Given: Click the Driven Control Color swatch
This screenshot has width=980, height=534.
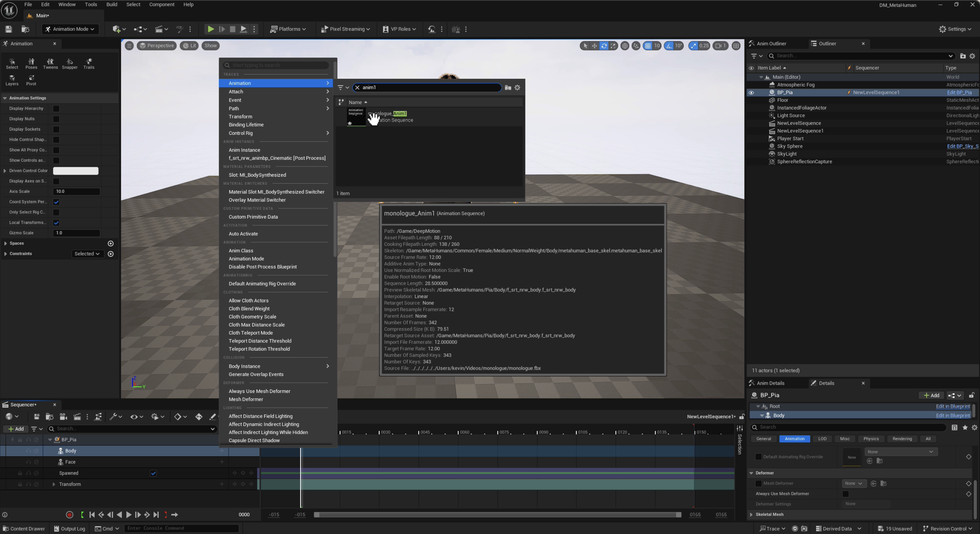Looking at the screenshot, I should (76, 171).
